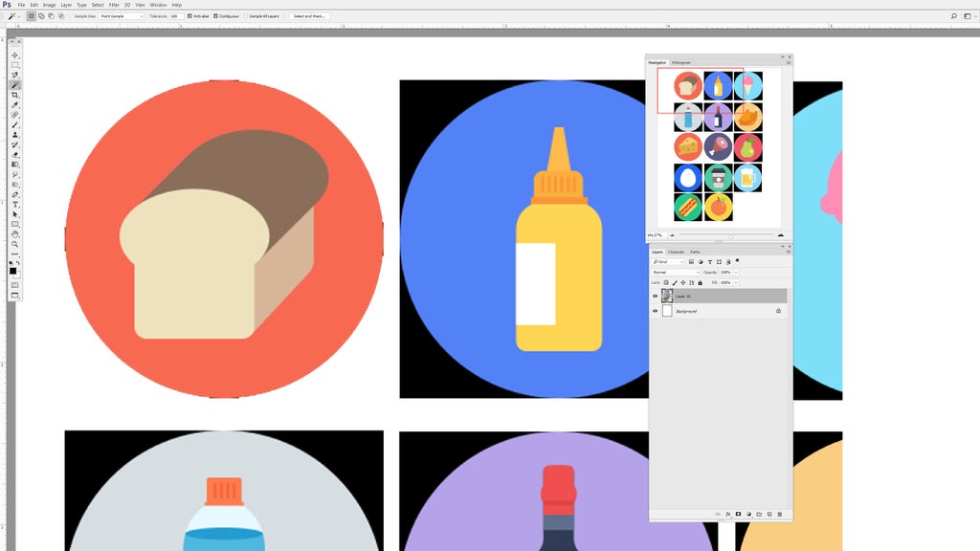Adjust the Navigator zoom slider

pos(730,235)
